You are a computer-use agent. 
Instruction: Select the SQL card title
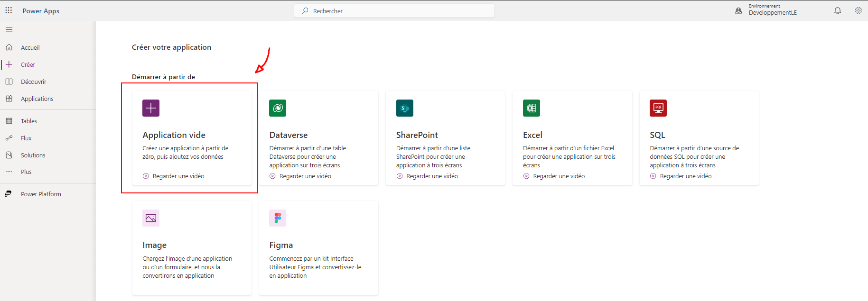[657, 135]
